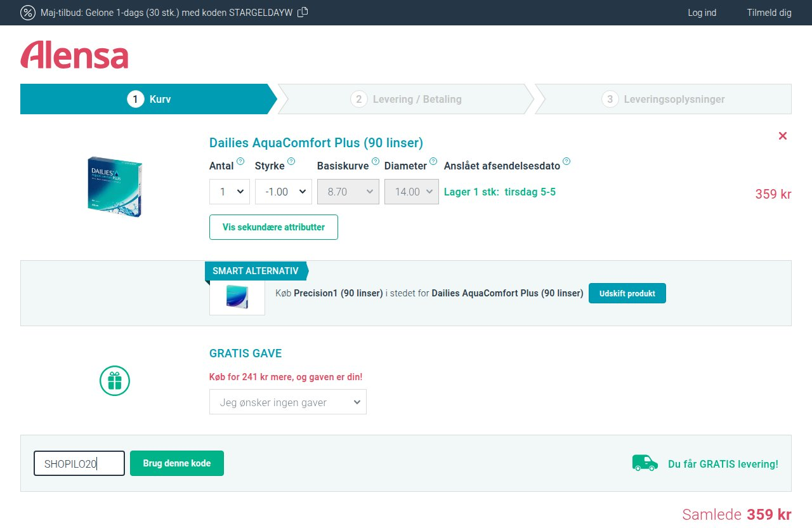
Task: Click 'Lager 1 stk: tirsdag 5-5' text
Action: point(500,192)
